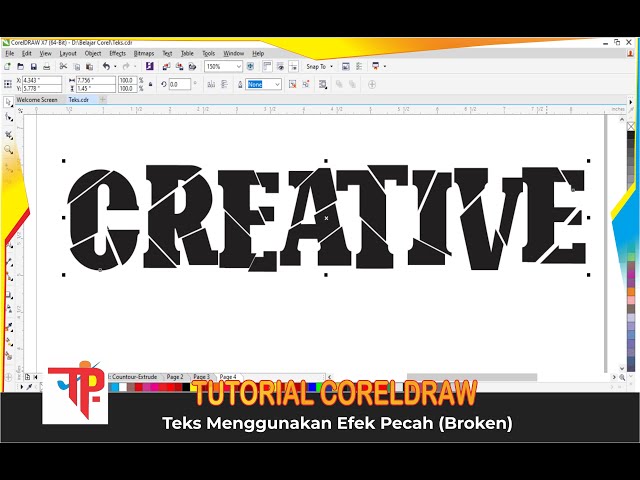640x480 pixels.
Task: Click the Full-screen preview icon
Action: click(250, 66)
